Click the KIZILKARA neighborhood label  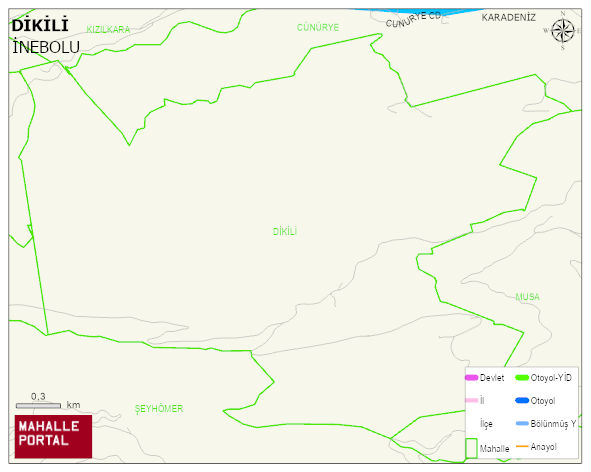[x=108, y=29]
